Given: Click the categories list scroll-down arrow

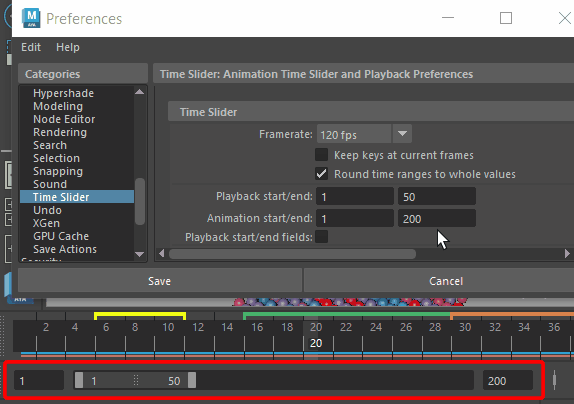Looking at the screenshot, I should coord(139,254).
